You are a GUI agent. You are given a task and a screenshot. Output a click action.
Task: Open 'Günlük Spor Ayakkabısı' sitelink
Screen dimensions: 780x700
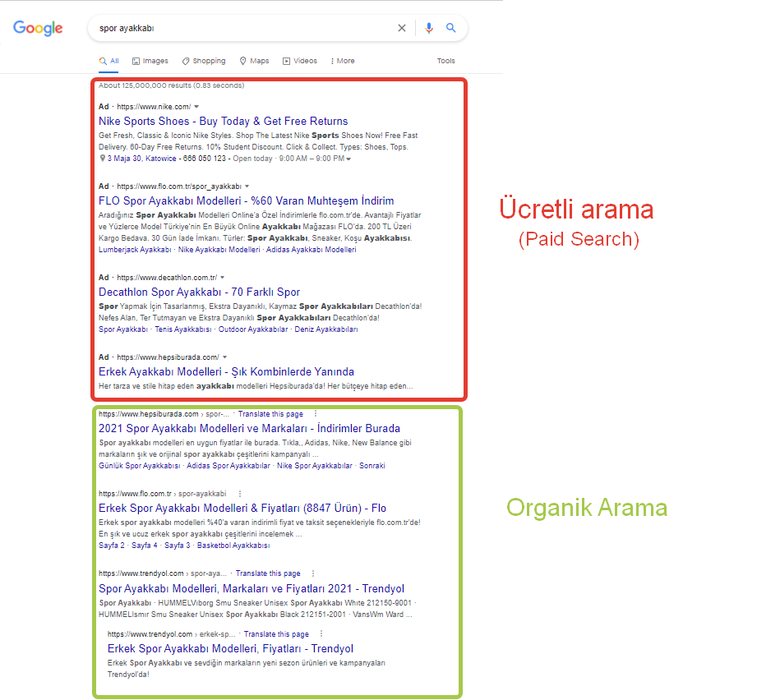tap(139, 465)
